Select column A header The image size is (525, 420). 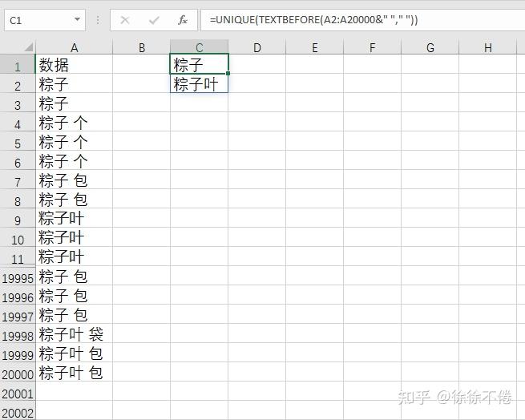coord(74,48)
